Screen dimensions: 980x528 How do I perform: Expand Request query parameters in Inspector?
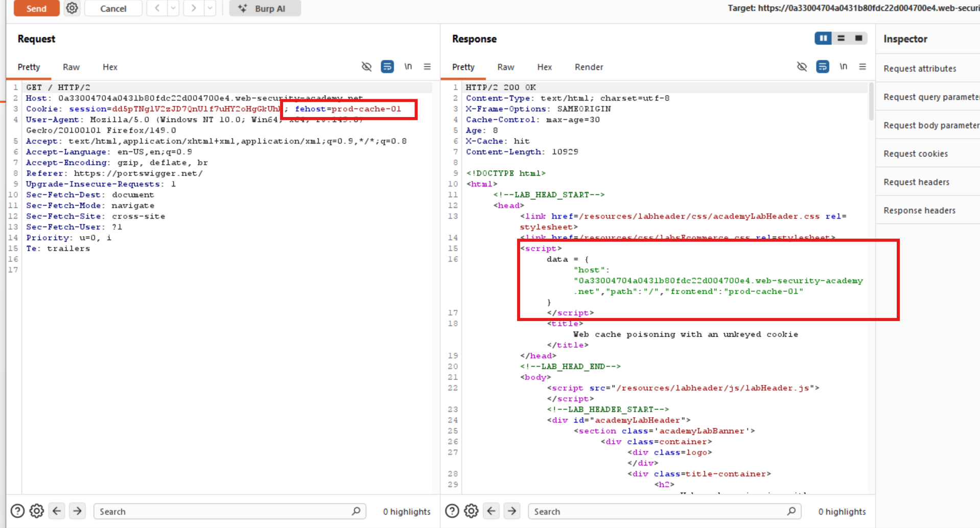pyautogui.click(x=928, y=97)
